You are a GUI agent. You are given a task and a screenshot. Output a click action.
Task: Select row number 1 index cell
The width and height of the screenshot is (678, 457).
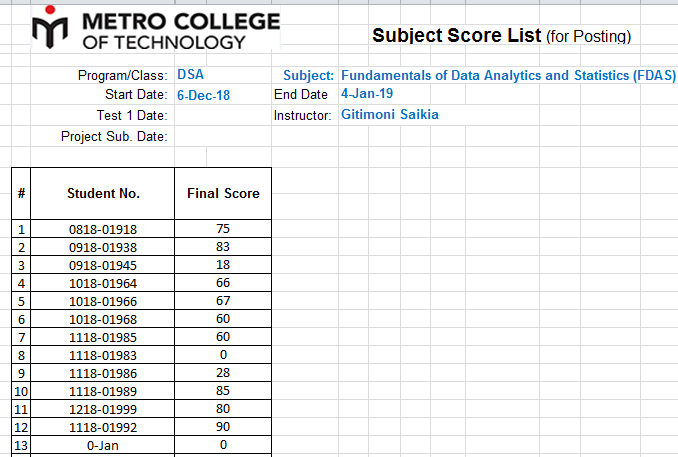[21, 229]
